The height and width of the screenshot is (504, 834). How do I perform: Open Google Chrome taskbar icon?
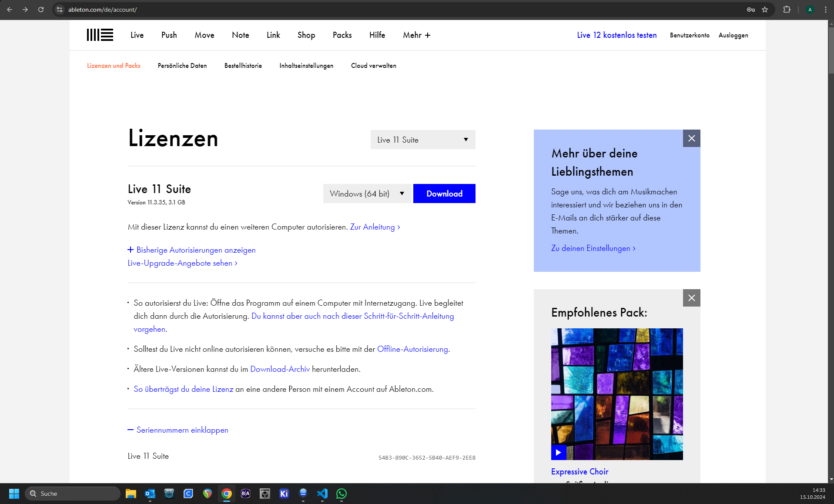click(227, 494)
